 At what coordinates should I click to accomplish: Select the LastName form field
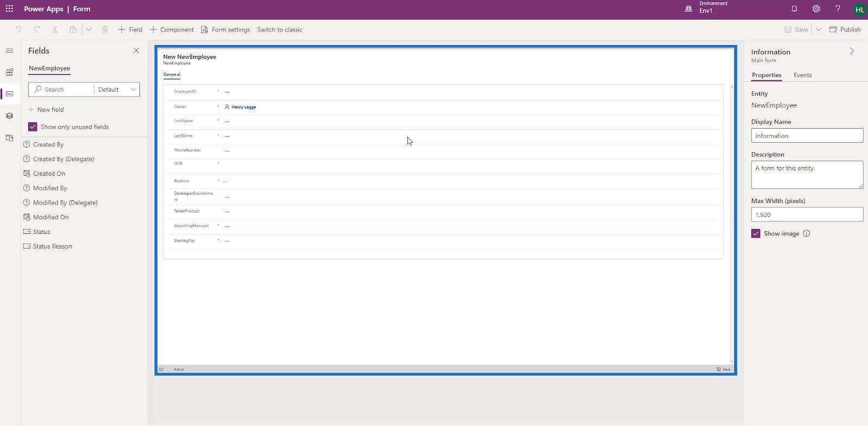[443, 136]
